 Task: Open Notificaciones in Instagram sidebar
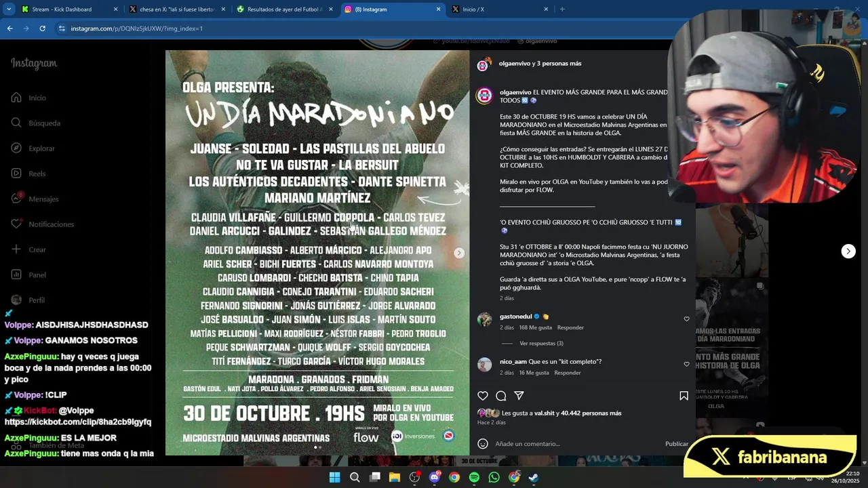(x=42, y=224)
